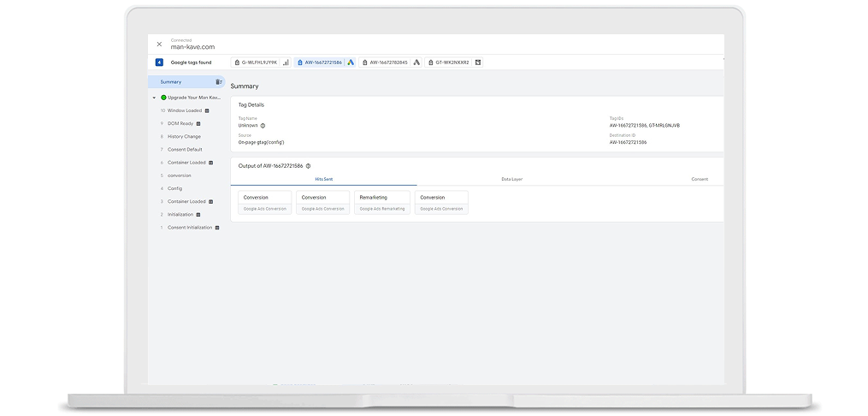Collapse the Upgrade Your Man Kav page tree
The height and width of the screenshot is (416, 868).
(155, 98)
